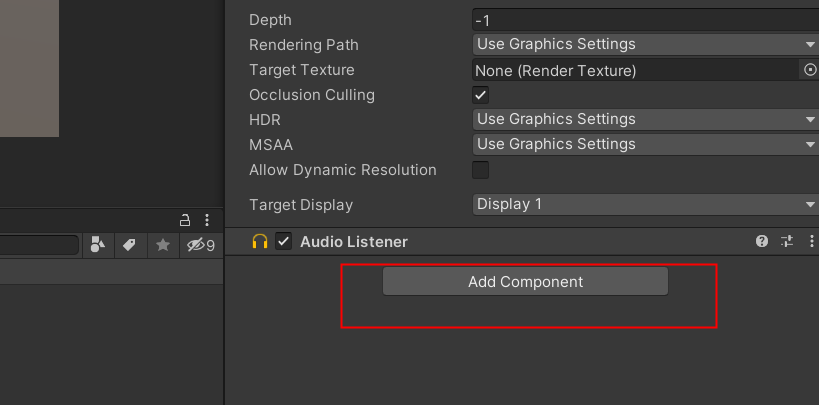
Task: Toggle hidden packages eye icon showing 9
Action: click(x=201, y=245)
